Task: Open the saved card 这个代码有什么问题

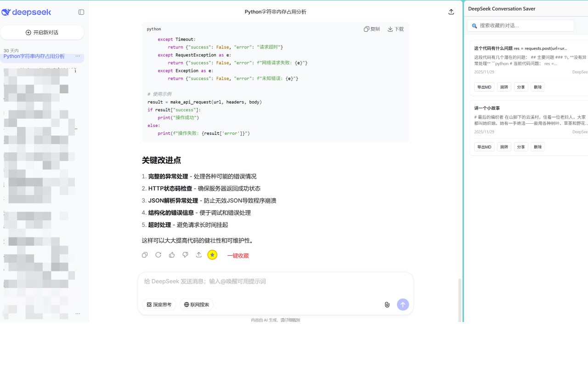Action: 529,68
